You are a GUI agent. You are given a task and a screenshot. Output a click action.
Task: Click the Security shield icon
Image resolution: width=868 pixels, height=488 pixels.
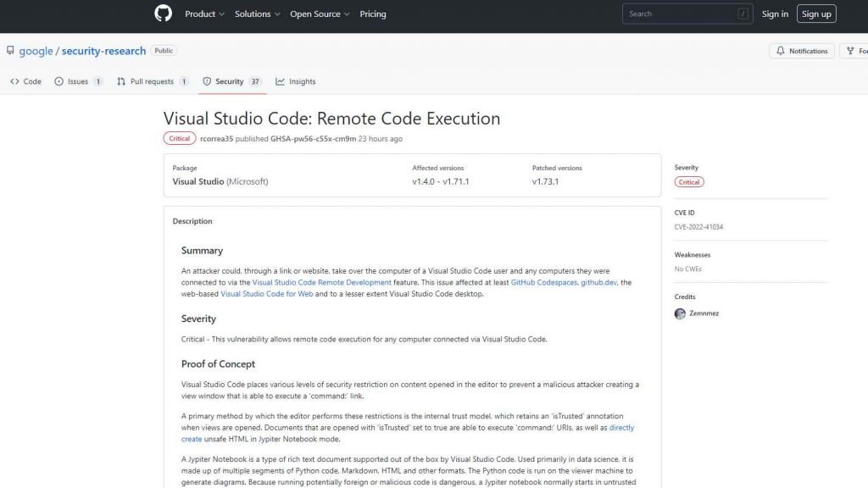coord(207,81)
